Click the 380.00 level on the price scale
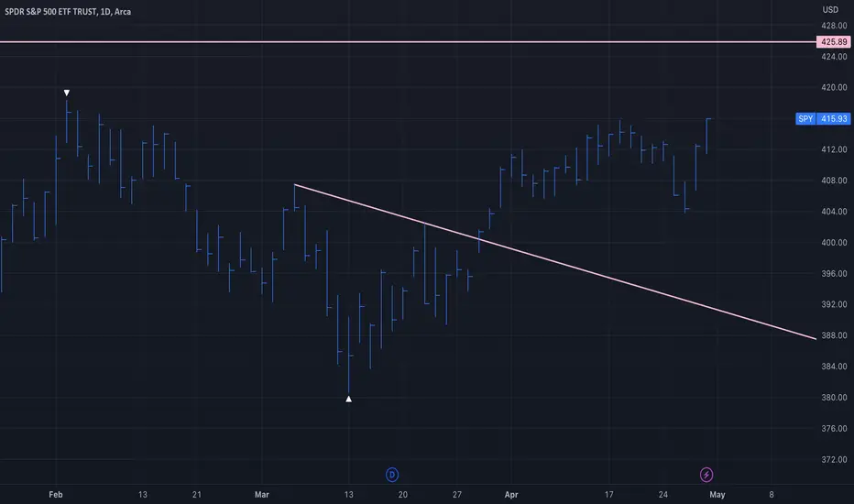Screen dimensions: 854x504 click(834, 398)
